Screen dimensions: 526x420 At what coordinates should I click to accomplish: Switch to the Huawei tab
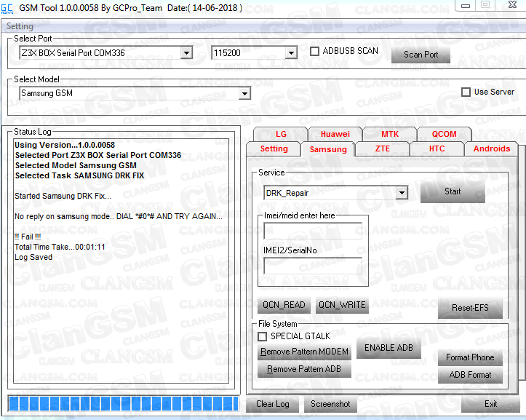coord(335,134)
